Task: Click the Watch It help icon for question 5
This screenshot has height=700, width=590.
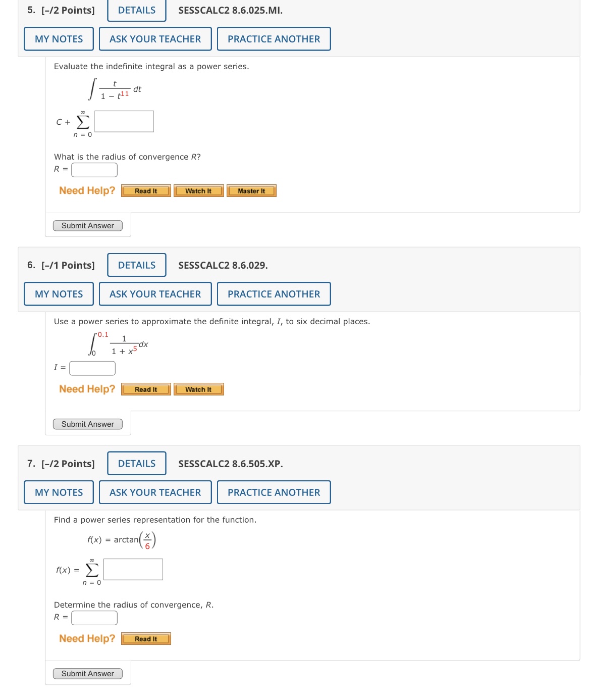Action: coord(199,191)
